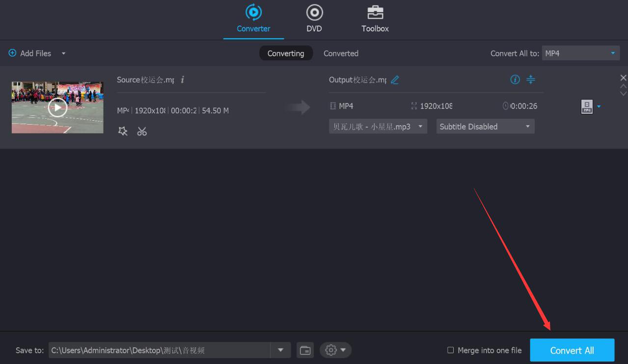Image resolution: width=628 pixels, height=364 pixels.
Task: Expand the Add Files dropdown arrow
Action: coord(63,53)
